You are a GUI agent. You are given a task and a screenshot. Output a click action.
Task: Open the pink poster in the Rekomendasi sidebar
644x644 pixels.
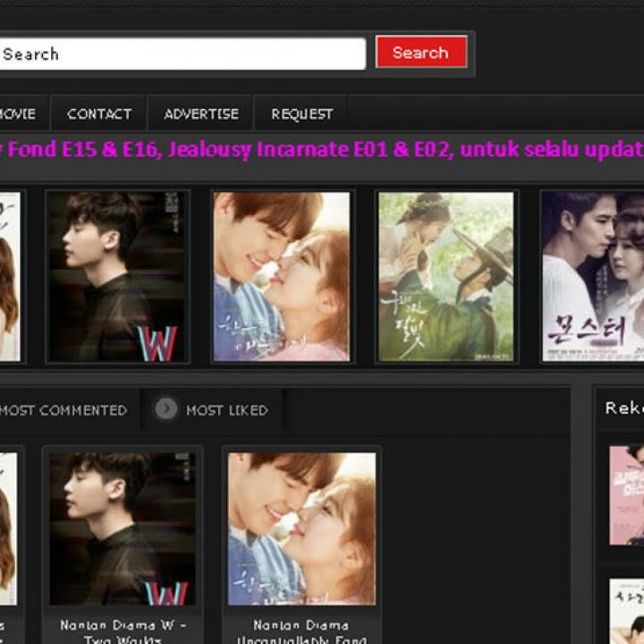(626, 496)
